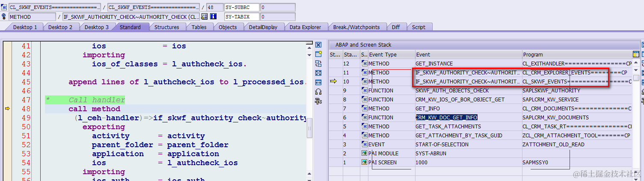The height and width of the screenshot is (181, 644).
Task: Click the stack icon in row 9 FUNCTION
Action: coord(364,91)
